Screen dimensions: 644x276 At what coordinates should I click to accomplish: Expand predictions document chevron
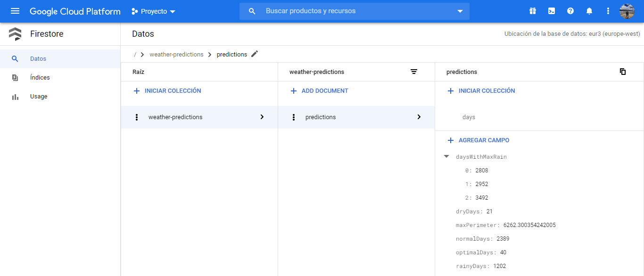coord(419,117)
